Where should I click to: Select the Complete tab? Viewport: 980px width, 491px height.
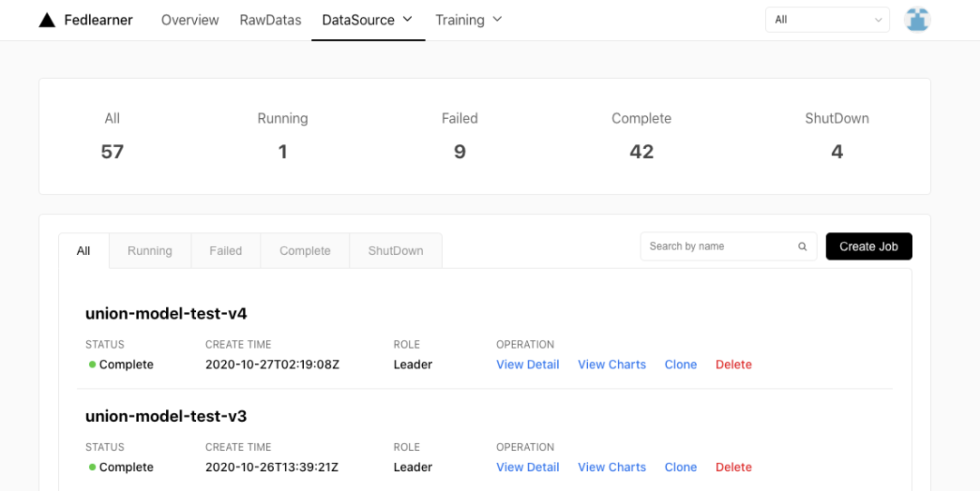305,251
